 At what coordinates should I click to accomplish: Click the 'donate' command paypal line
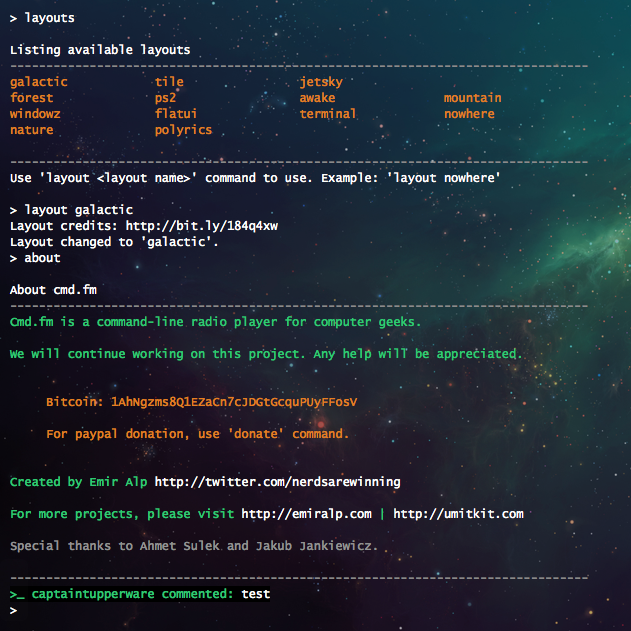197,434
